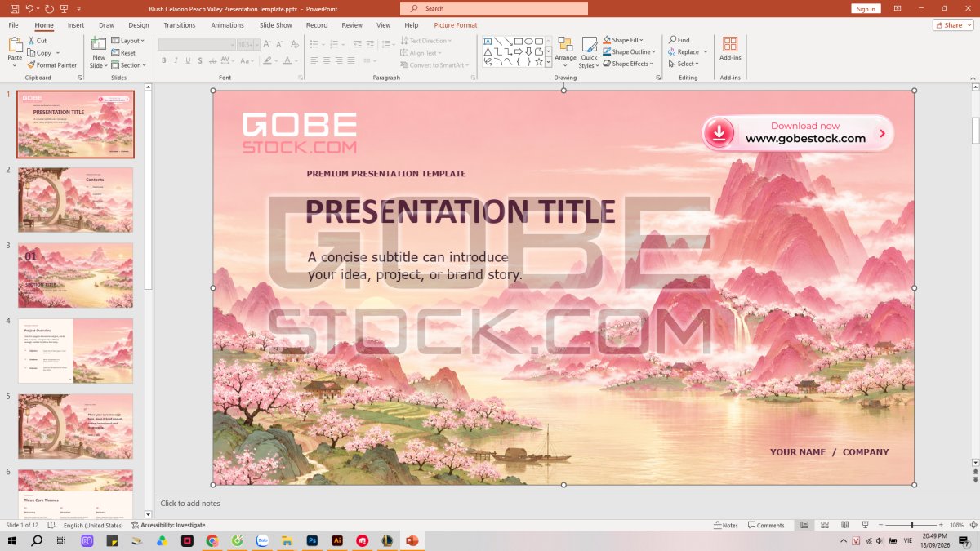Undo the last action
This screenshot has height=551, width=980.
point(29,9)
